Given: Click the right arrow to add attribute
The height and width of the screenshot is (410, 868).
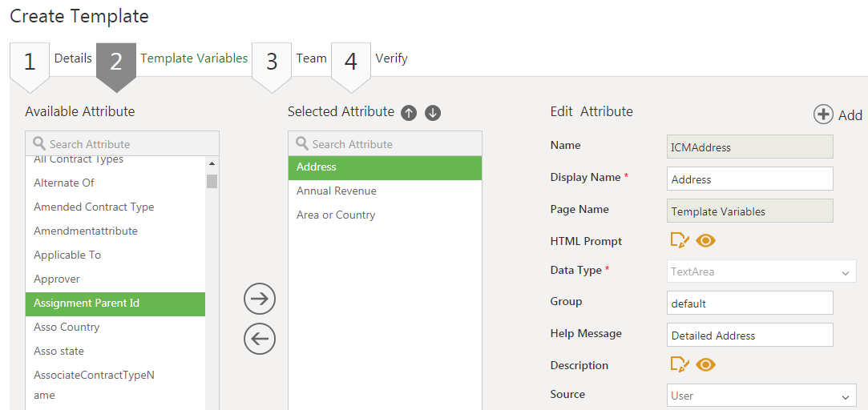Looking at the screenshot, I should pyautogui.click(x=260, y=299).
